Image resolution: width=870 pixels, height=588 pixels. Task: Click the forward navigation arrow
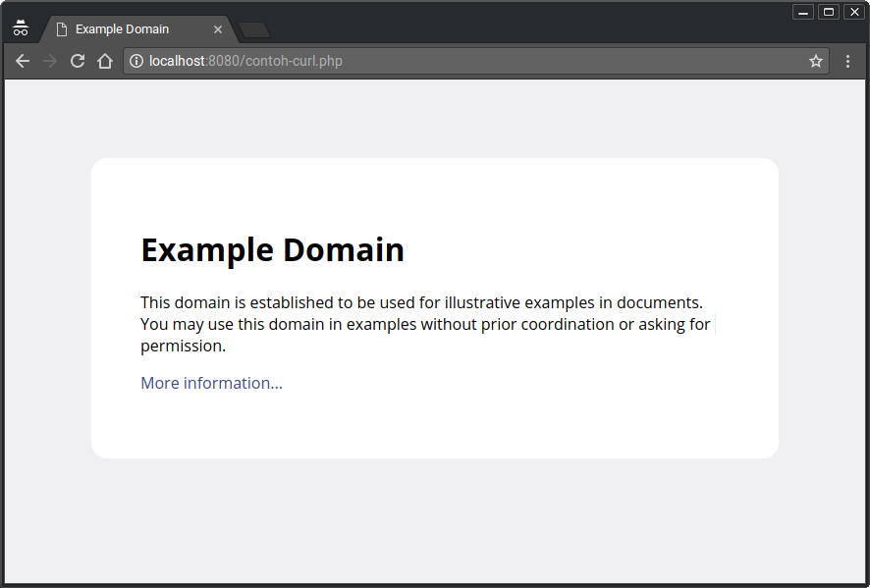tap(50, 61)
